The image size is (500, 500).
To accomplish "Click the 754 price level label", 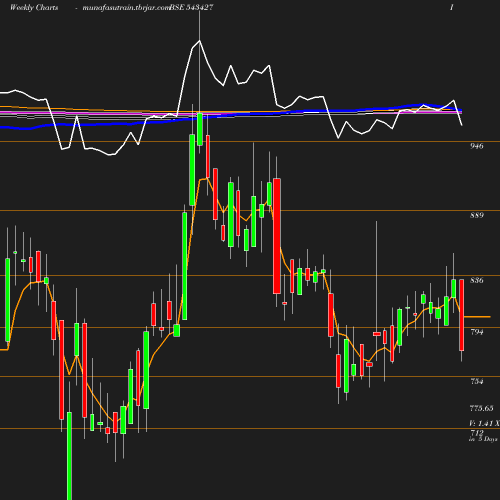I will pyautogui.click(x=477, y=381).
